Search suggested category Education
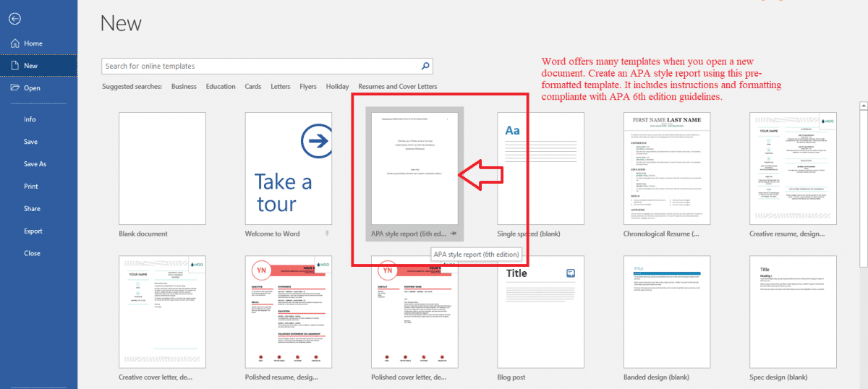The width and height of the screenshot is (868, 389). click(221, 87)
